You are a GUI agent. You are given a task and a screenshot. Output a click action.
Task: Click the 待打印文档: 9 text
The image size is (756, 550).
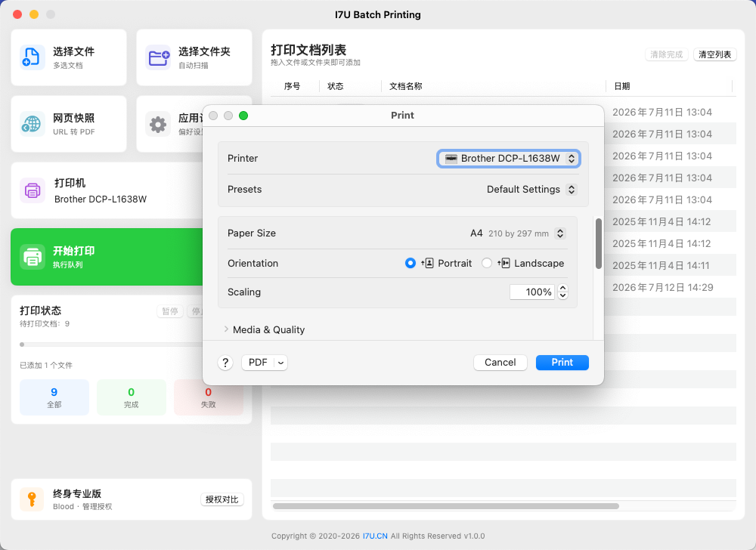pyautogui.click(x=45, y=323)
